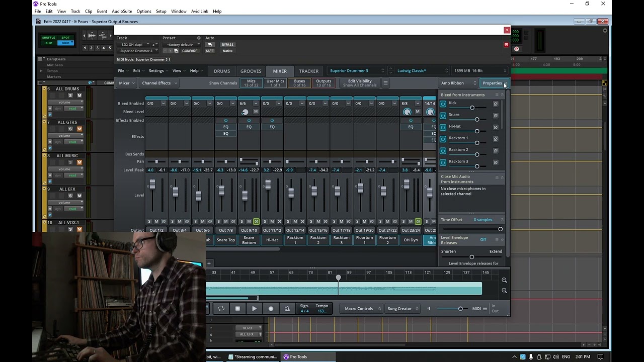Open the GROOVES tab

(251, 71)
